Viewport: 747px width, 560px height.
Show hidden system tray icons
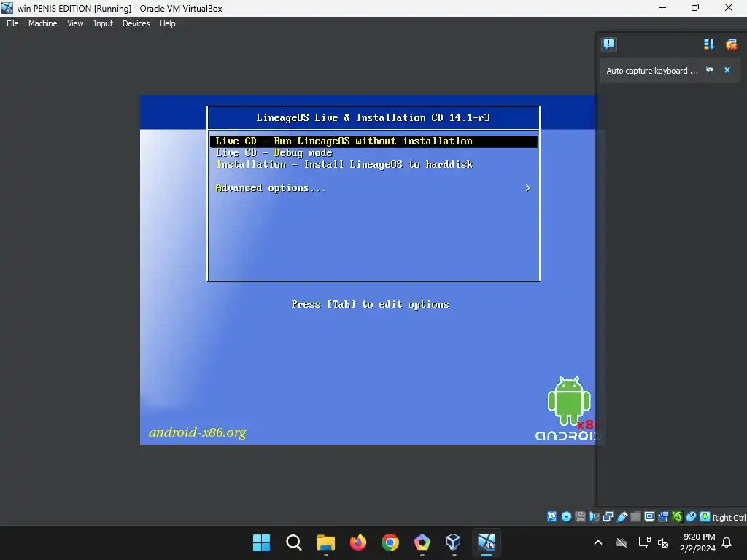[598, 542]
